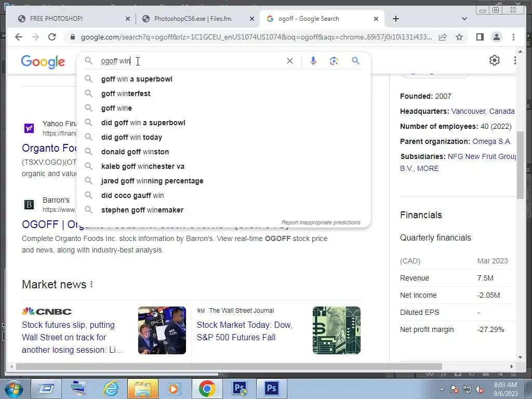Image resolution: width=532 pixels, height=399 pixels.
Task: Open the tab search chevron dropdown
Action: (x=464, y=19)
